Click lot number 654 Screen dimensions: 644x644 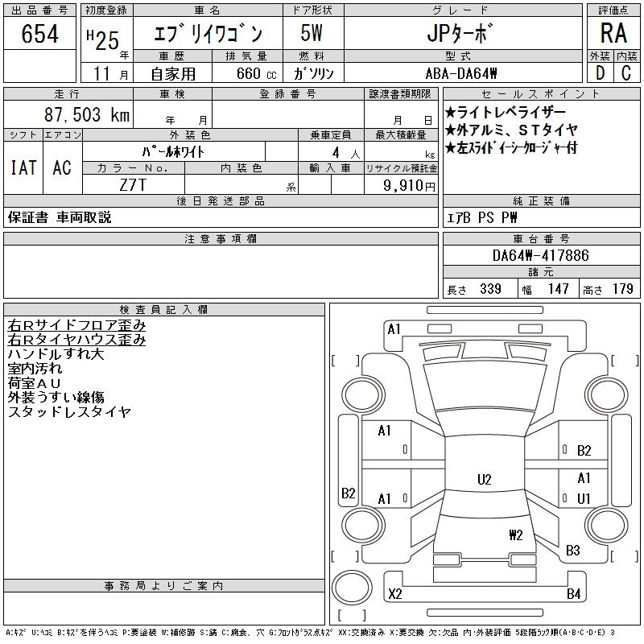pyautogui.click(x=39, y=33)
